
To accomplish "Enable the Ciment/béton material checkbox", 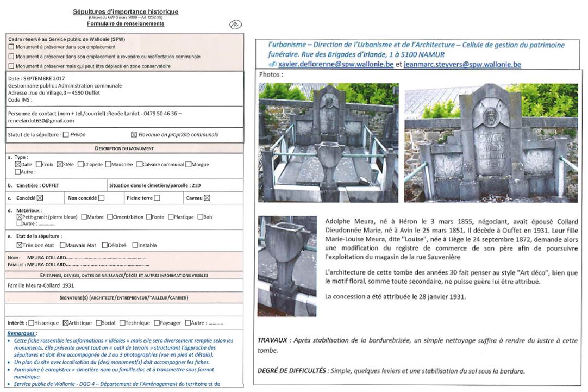I will click(109, 217).
